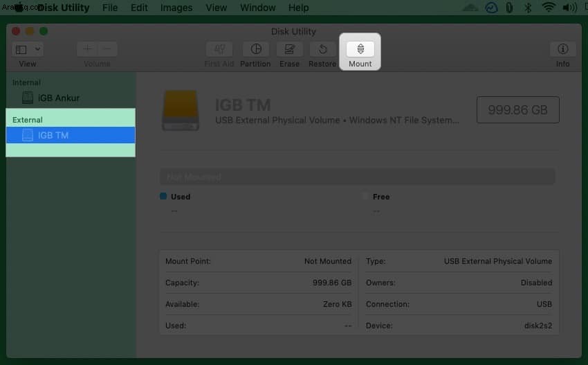Click the Capacity 999.86 GB table value
Image resolution: width=588 pixels, height=365 pixels.
pos(332,283)
